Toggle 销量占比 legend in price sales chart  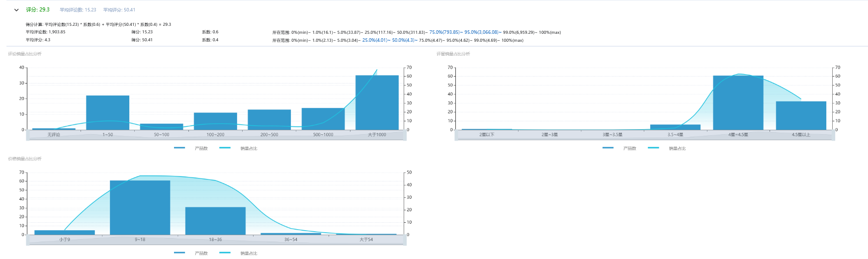(x=238, y=253)
